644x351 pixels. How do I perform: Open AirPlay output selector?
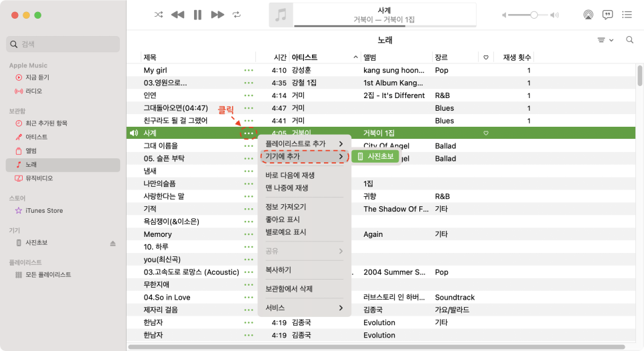coord(588,15)
